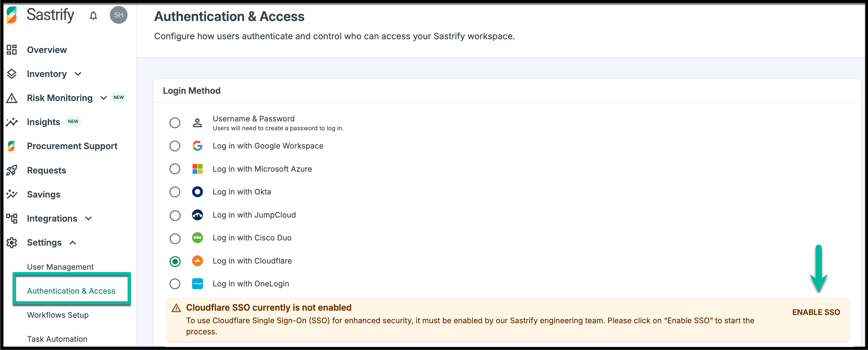Screen dimensions: 868x350
Task: Go to Workflows Setup page
Action: pyautogui.click(x=58, y=315)
